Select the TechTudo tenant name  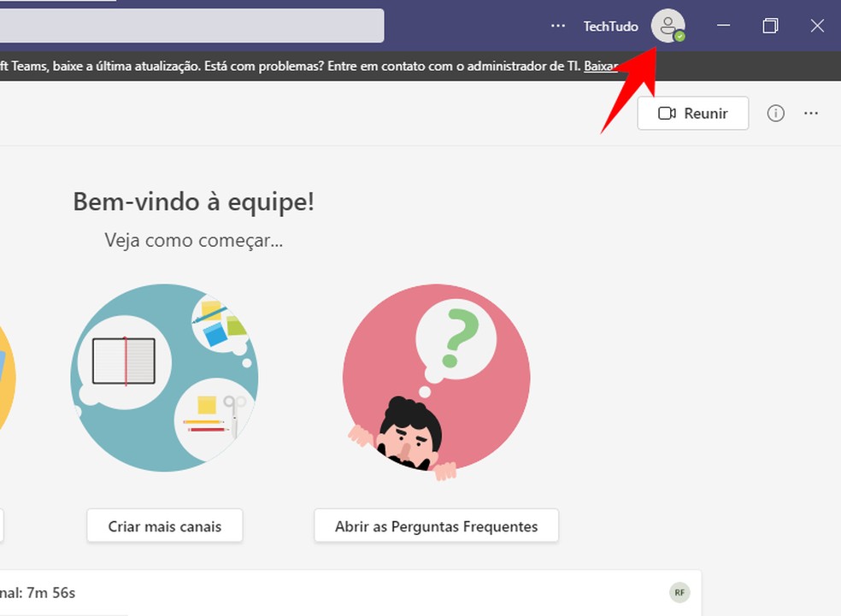point(609,26)
